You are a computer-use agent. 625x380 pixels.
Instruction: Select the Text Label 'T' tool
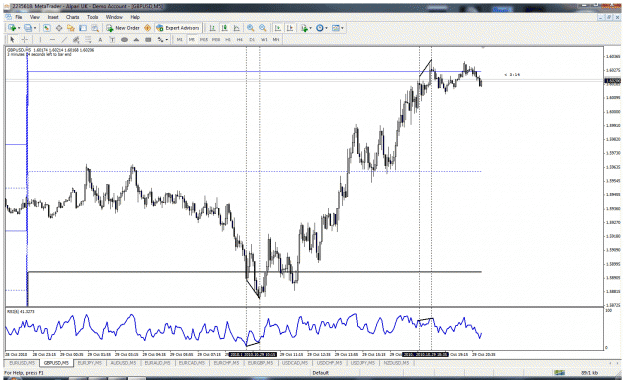pos(112,39)
